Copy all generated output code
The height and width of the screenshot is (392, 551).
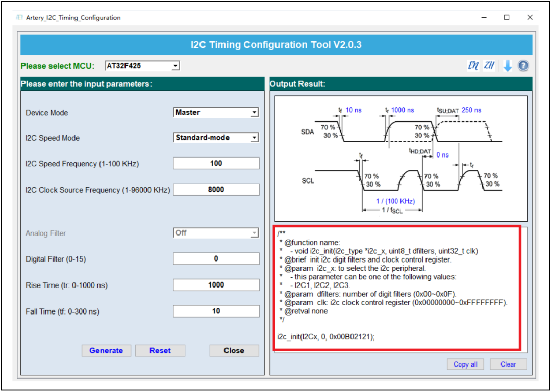(465, 364)
